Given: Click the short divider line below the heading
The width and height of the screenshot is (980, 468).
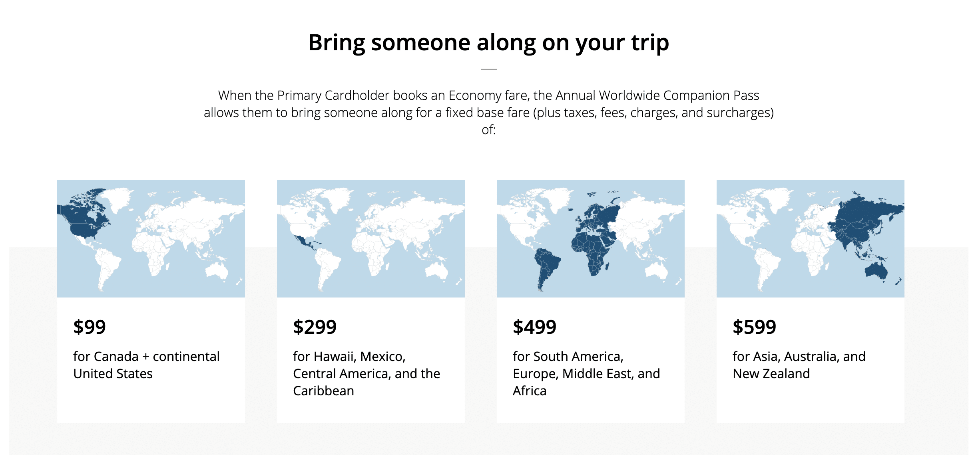Looking at the screenshot, I should pos(488,69).
